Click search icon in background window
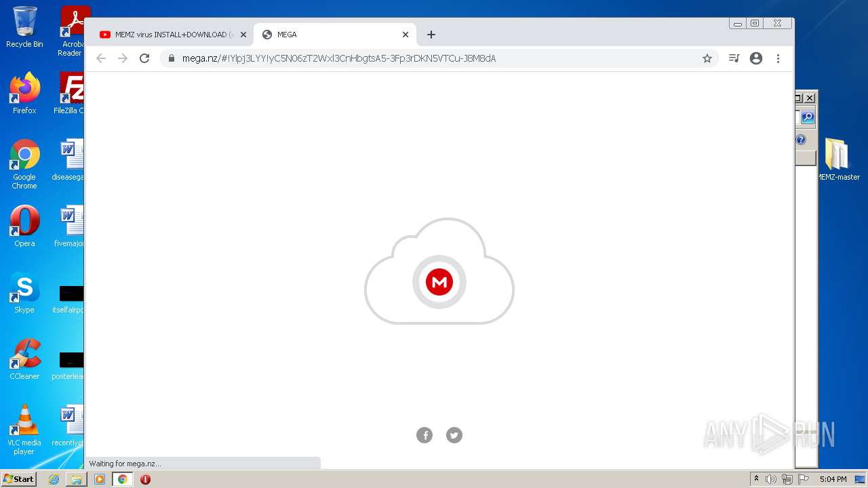Viewport: 868px width, 488px height. point(808,117)
